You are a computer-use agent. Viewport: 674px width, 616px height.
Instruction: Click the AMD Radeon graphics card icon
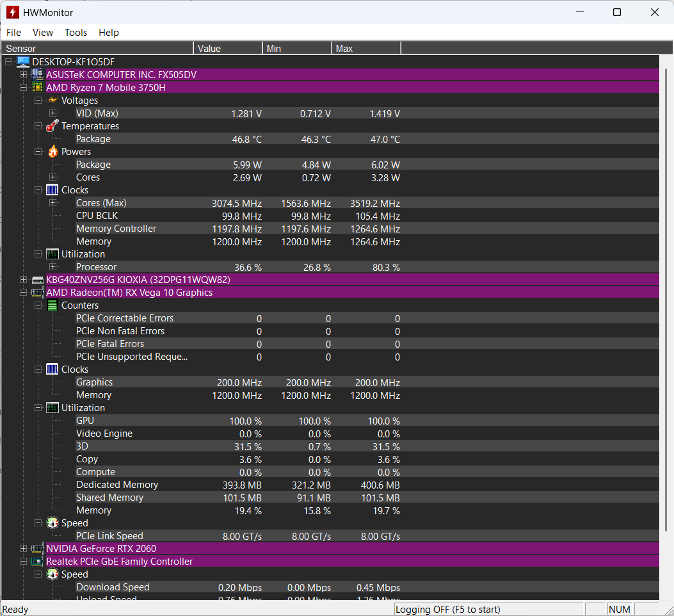pyautogui.click(x=37, y=293)
